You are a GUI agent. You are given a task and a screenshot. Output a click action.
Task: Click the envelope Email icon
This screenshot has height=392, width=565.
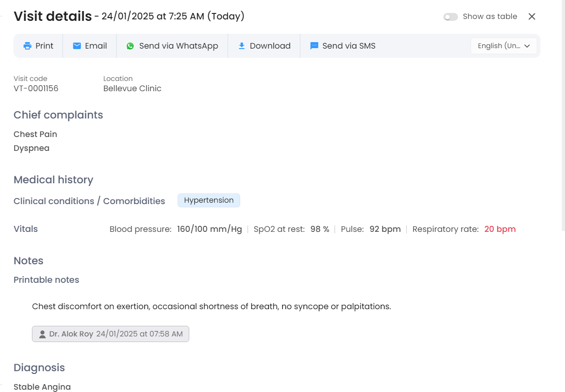coord(77,46)
